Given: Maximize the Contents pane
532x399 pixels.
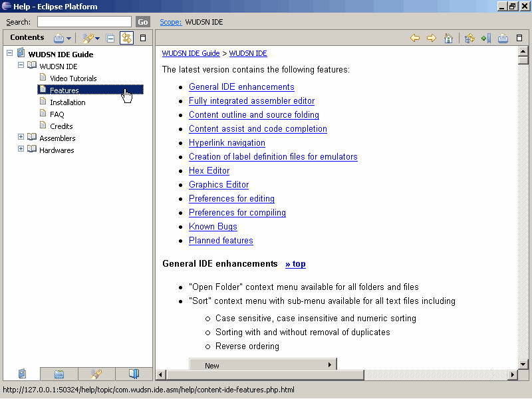Looking at the screenshot, I should pyautogui.click(x=143, y=38).
